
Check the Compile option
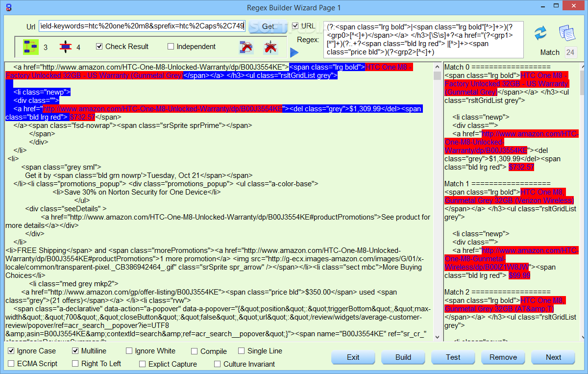(195, 351)
